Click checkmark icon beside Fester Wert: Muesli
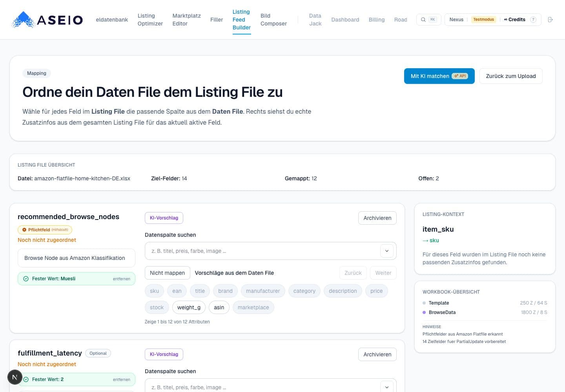The width and height of the screenshot is (565, 392). tap(26, 279)
